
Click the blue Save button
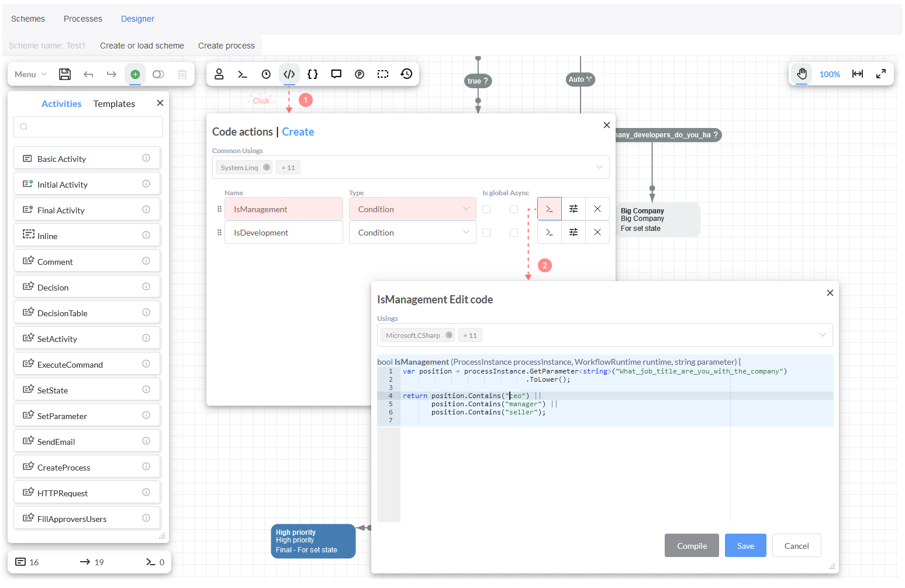coord(745,546)
